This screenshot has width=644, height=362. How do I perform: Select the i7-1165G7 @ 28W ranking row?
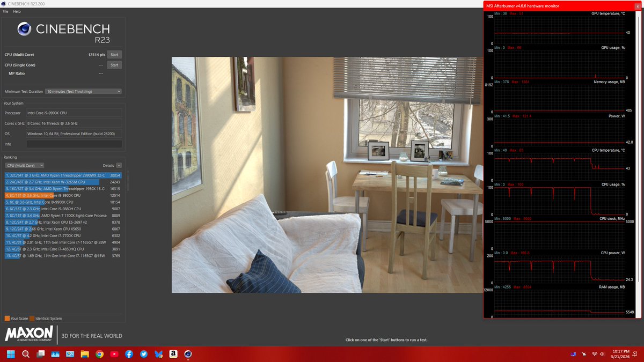point(63,242)
